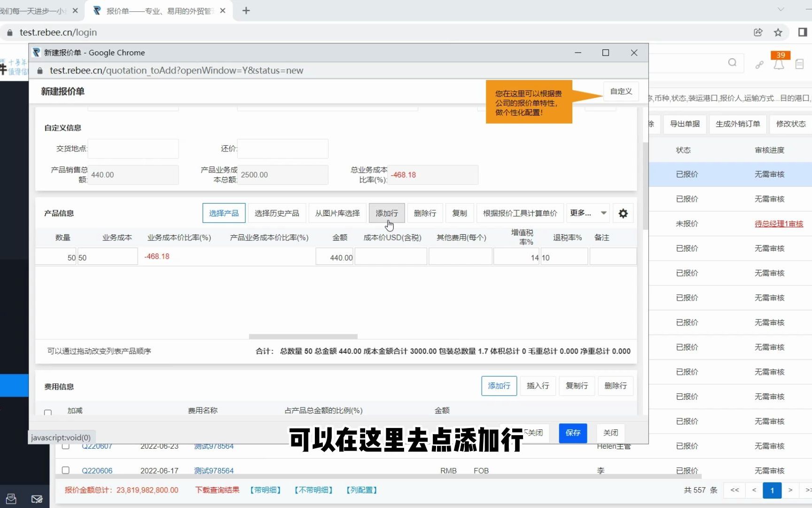Click the 选择历史产品 button

(x=277, y=213)
